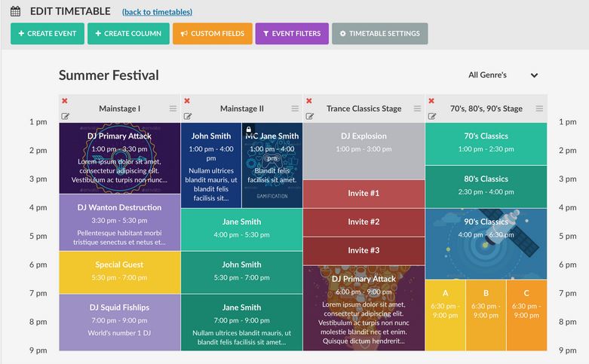Open Timetable Settings
The width and height of the screenshot is (589, 364).
tap(380, 33)
